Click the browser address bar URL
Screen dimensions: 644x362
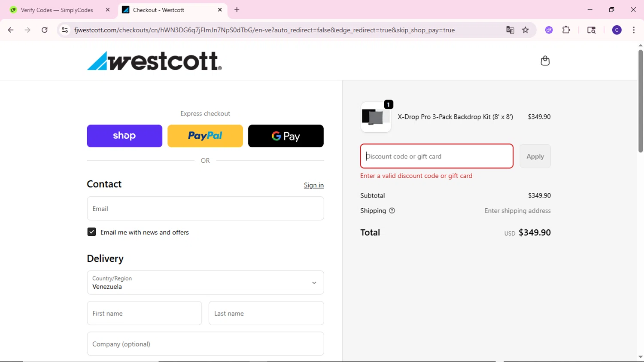(x=264, y=30)
